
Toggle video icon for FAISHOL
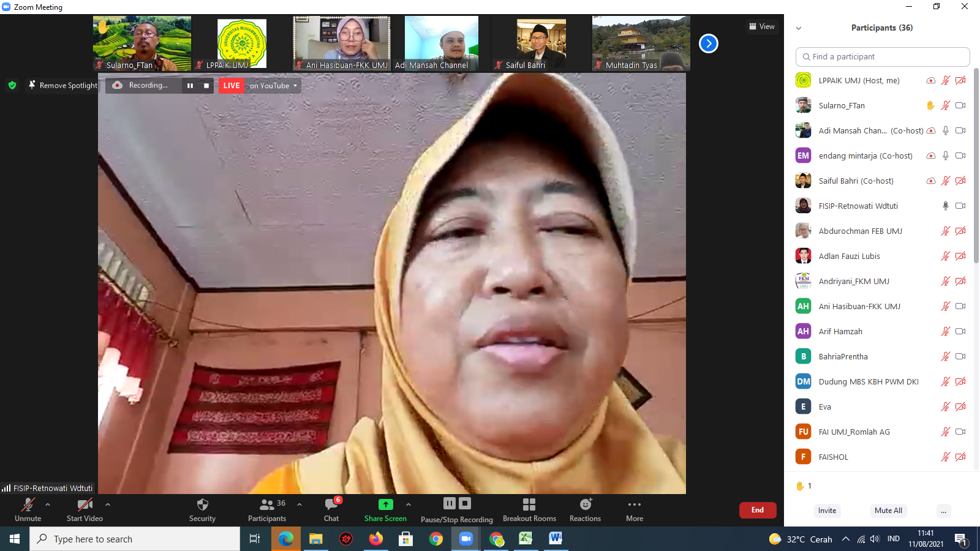coord(960,457)
